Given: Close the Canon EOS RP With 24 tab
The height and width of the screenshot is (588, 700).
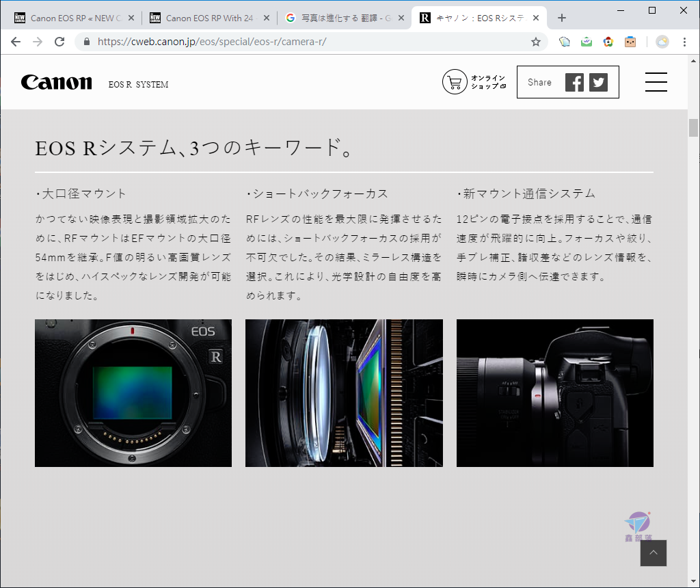Looking at the screenshot, I should 267,18.
